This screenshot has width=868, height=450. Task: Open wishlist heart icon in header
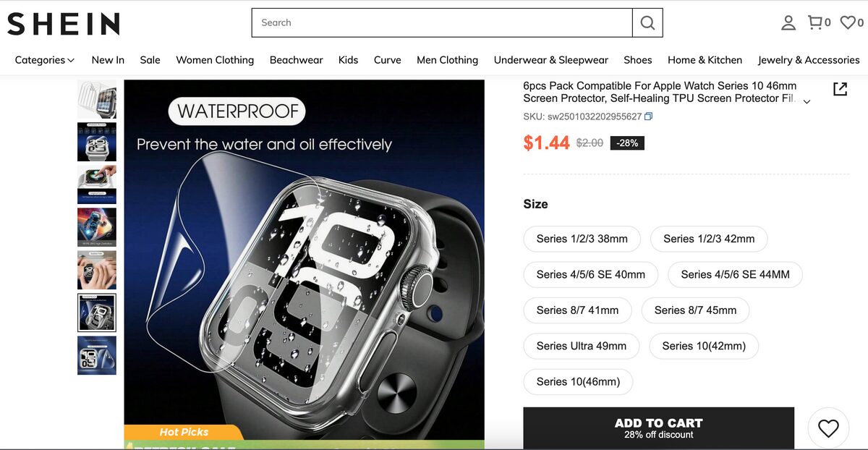(848, 22)
